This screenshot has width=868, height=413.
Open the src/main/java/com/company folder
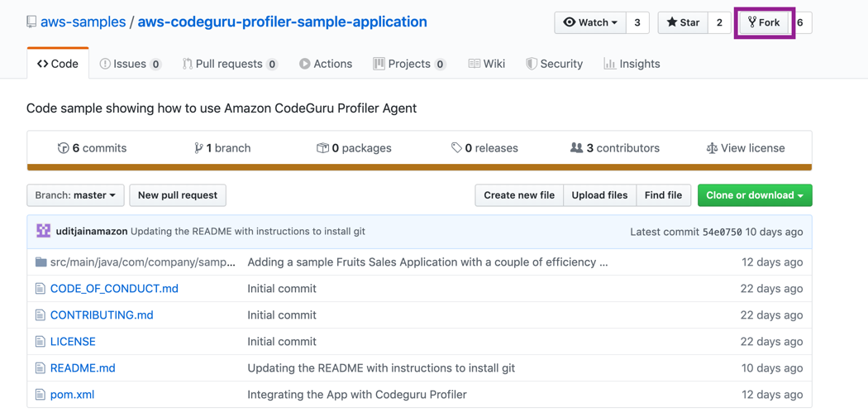pyautogui.click(x=143, y=262)
